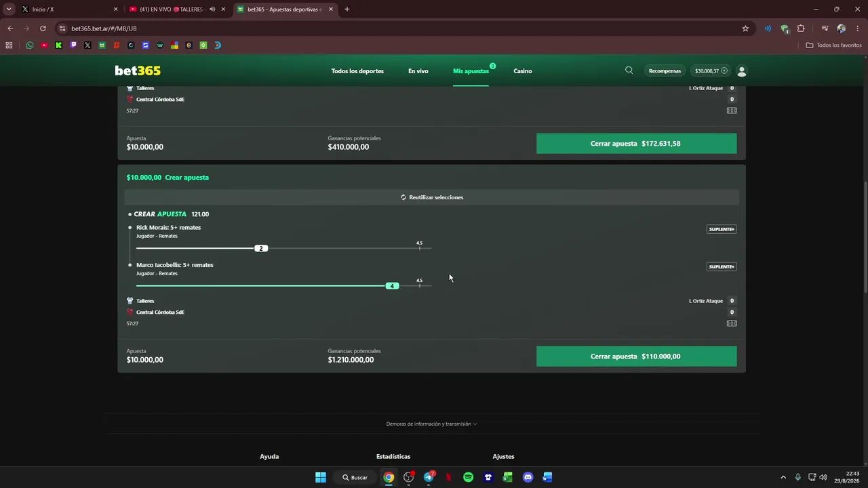Image resolution: width=868 pixels, height=488 pixels.
Task: Open the X bookmark
Action: 87,45
